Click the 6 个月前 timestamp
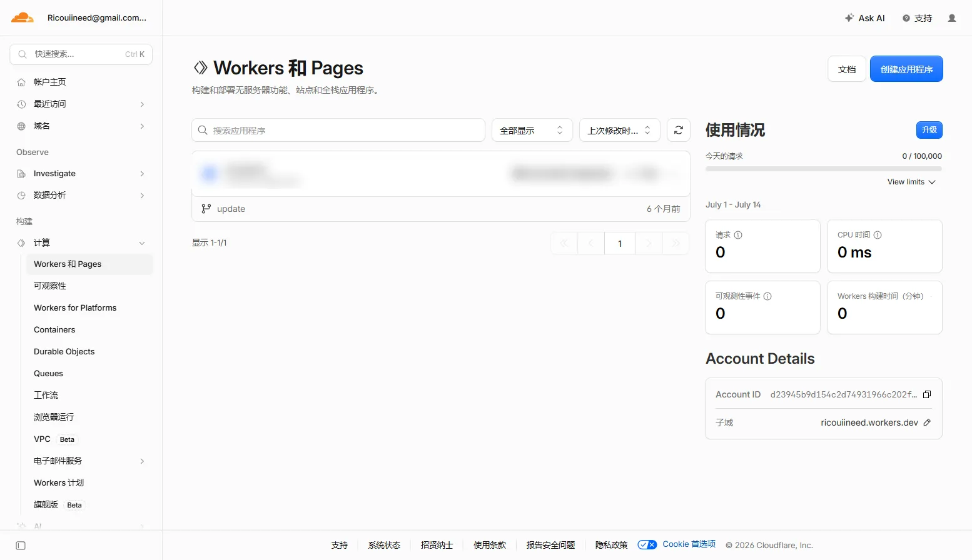This screenshot has width=972, height=560. (663, 209)
